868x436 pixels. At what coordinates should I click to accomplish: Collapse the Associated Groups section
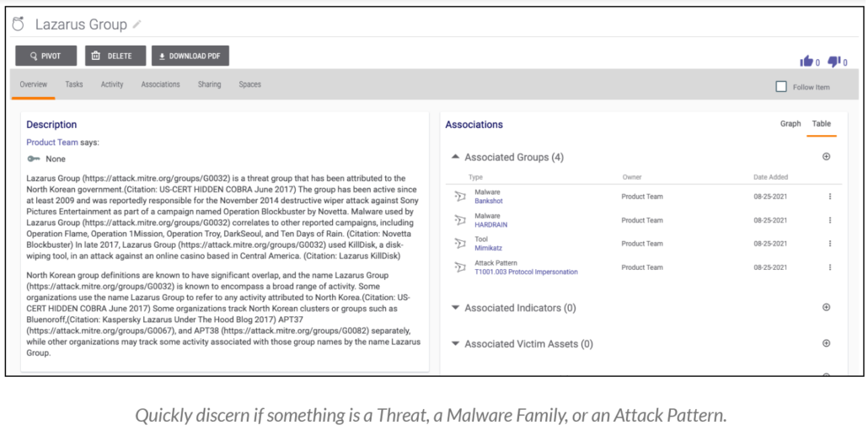coord(455,158)
